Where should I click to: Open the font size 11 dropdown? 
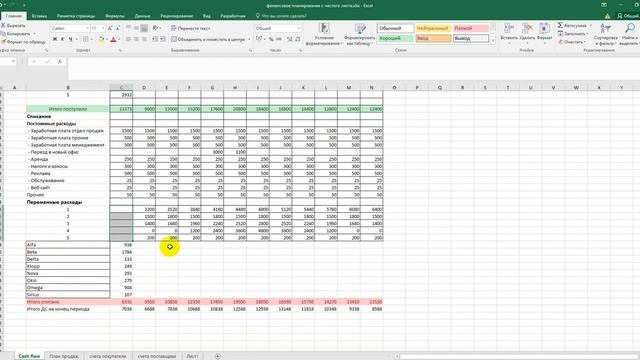103,28
